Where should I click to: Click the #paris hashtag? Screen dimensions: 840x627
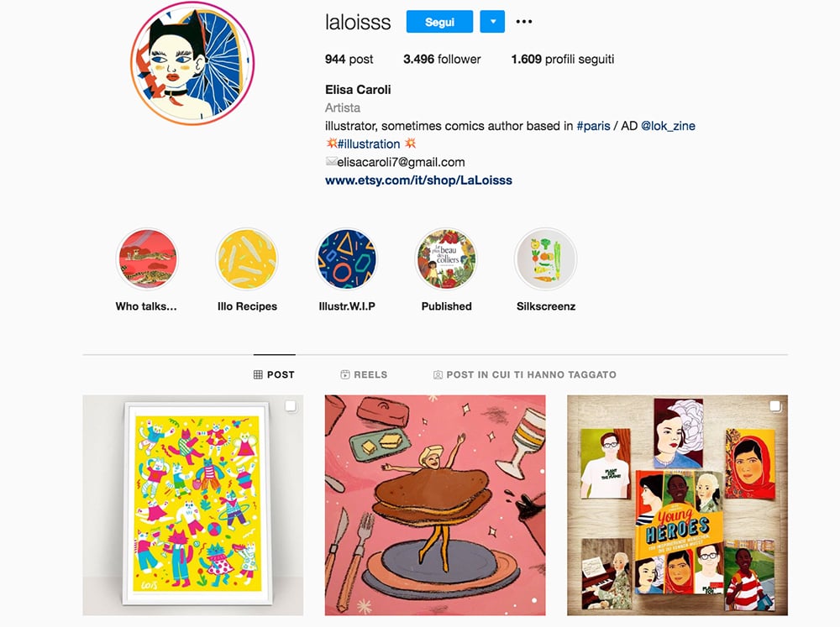(x=593, y=127)
